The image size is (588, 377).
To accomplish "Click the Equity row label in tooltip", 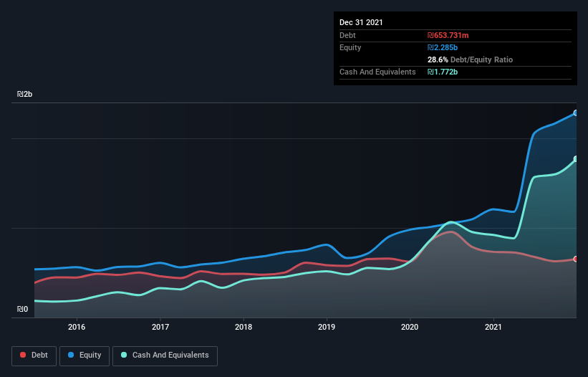I will pos(350,47).
